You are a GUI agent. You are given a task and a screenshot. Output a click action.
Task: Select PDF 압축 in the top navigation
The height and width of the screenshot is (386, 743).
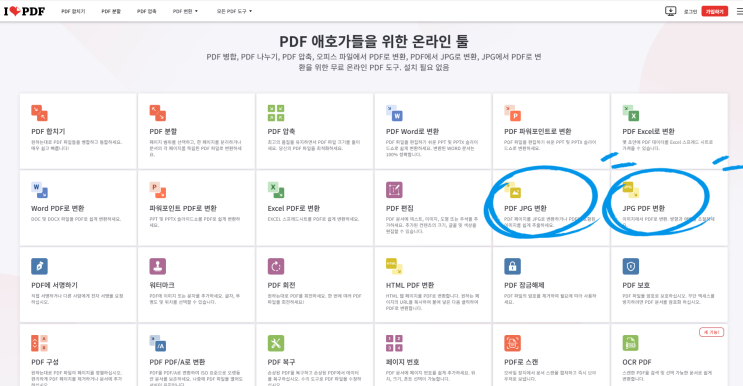click(x=146, y=11)
